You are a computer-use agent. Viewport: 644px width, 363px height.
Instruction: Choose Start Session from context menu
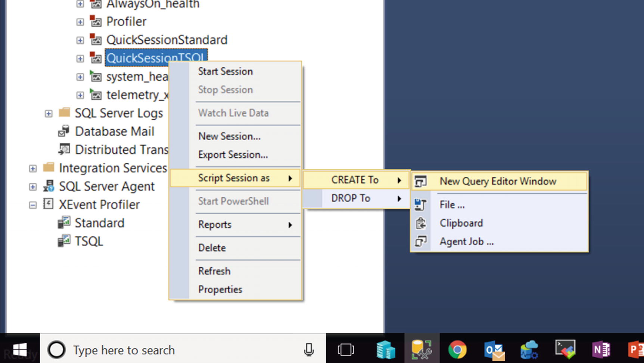point(235,71)
